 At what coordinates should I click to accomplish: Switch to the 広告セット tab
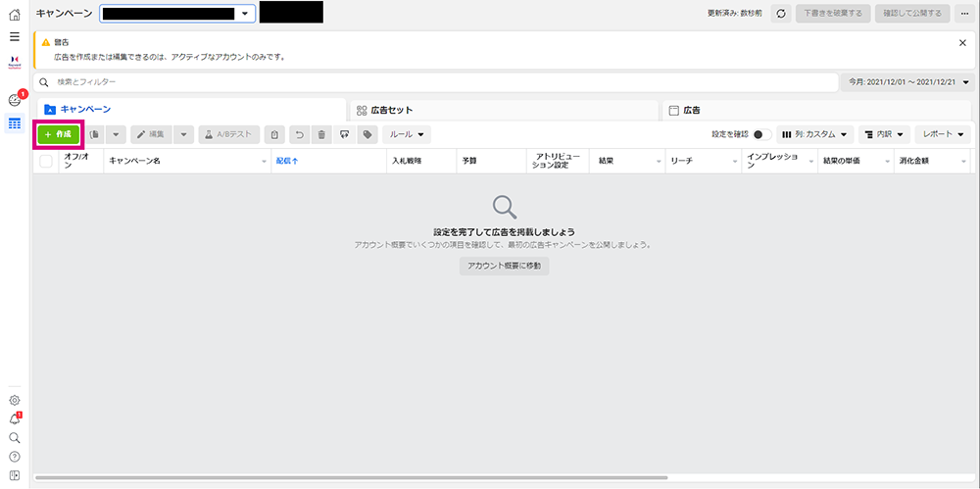point(504,110)
